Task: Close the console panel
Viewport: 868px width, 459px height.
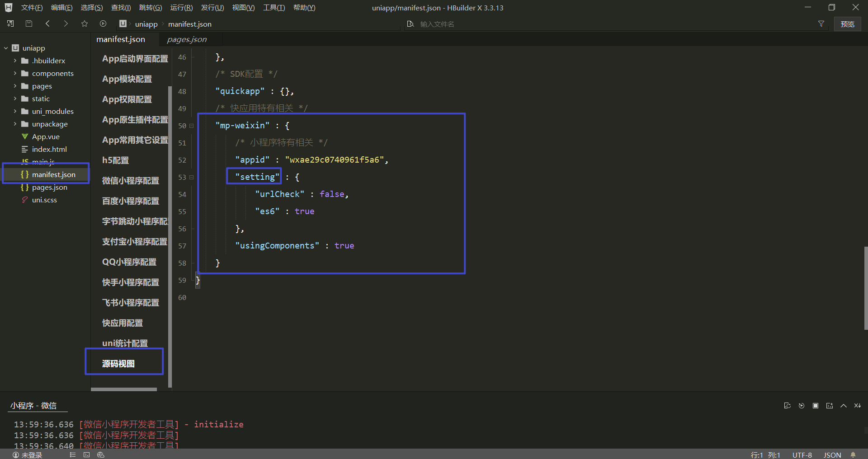Action: (858, 406)
